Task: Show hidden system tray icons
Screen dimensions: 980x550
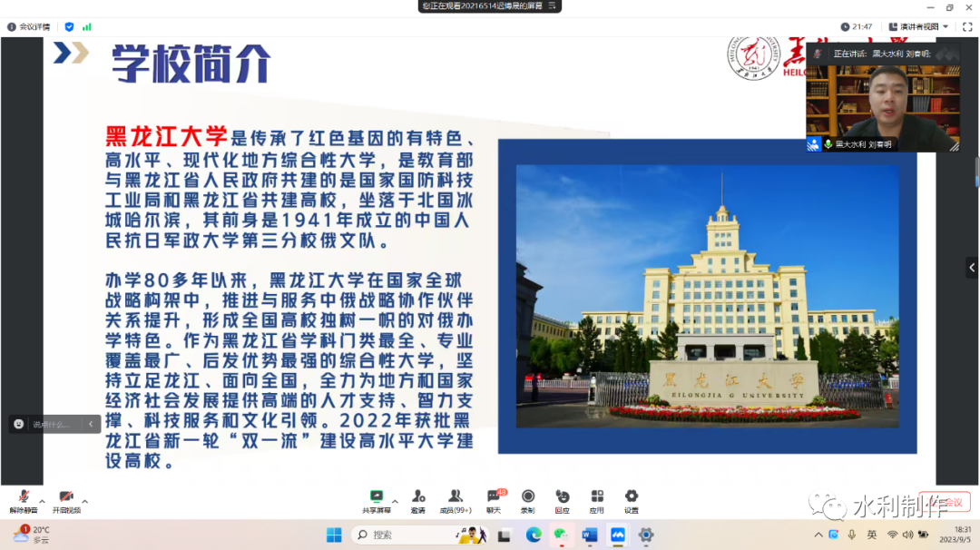Action: 818,535
